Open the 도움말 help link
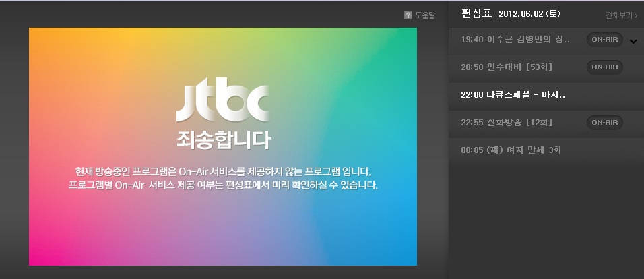The image size is (644, 279). (x=424, y=15)
